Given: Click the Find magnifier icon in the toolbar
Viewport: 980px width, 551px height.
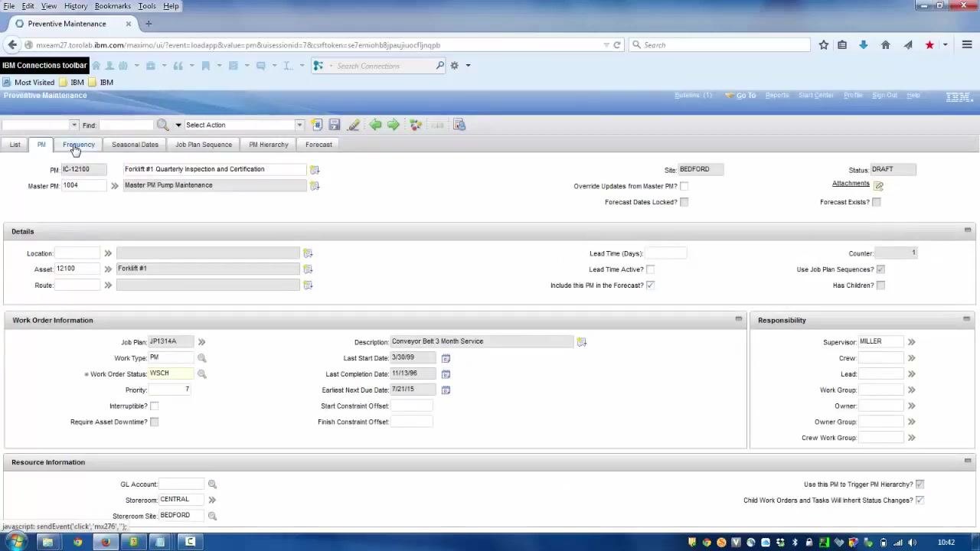Looking at the screenshot, I should click(x=162, y=125).
